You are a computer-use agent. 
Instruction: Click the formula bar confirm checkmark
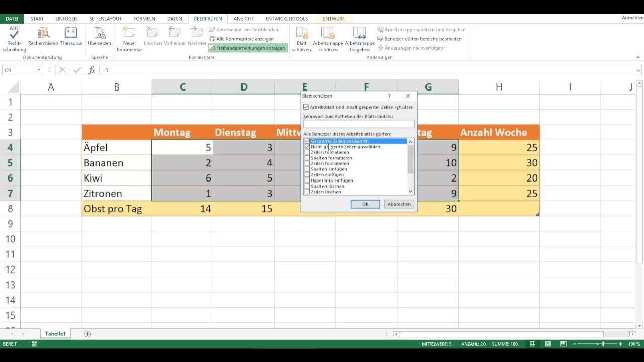coord(77,70)
